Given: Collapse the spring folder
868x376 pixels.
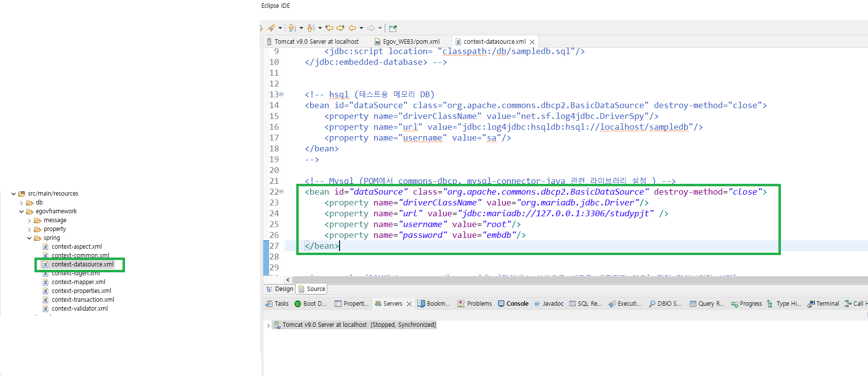Looking at the screenshot, I should pos(29,238).
